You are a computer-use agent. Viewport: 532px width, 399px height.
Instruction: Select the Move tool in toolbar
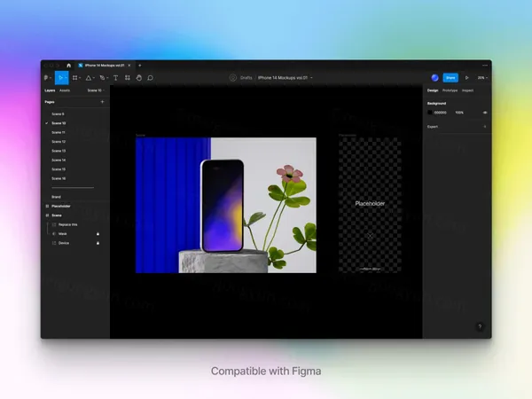(x=61, y=78)
